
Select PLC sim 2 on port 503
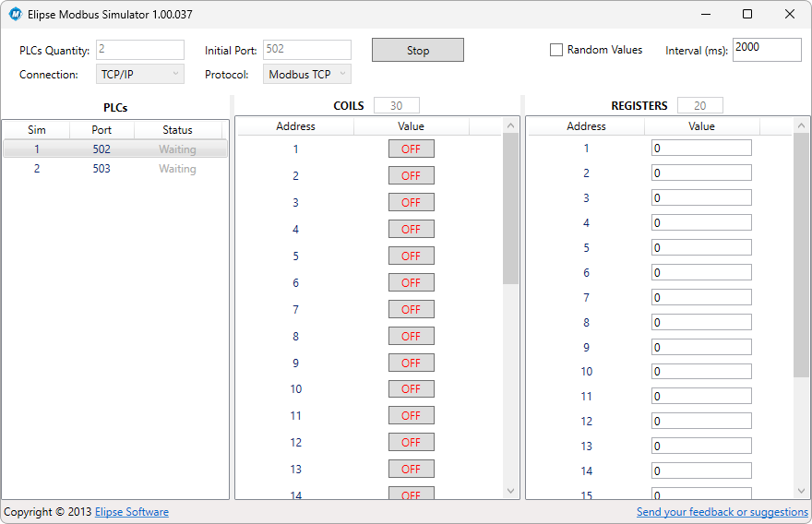coord(101,169)
